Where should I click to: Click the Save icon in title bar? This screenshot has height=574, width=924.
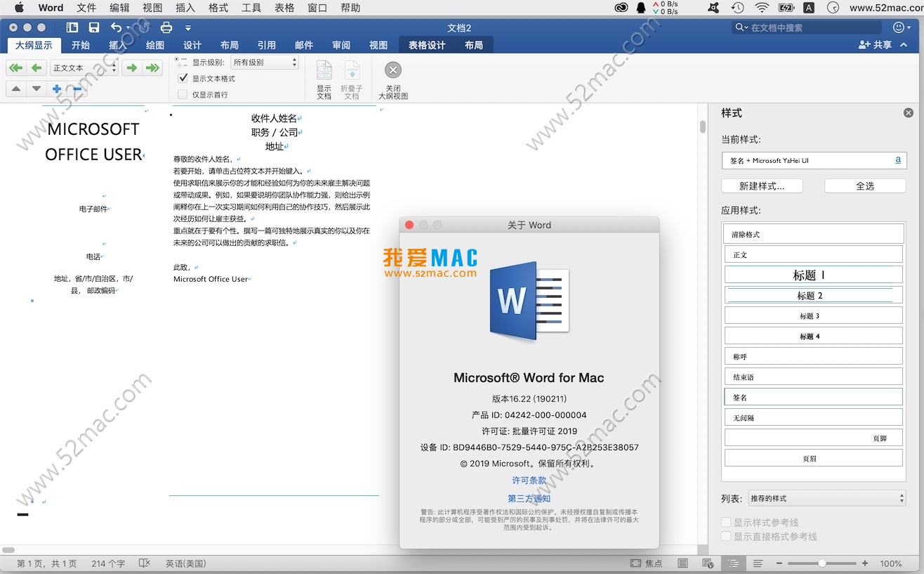pos(94,27)
